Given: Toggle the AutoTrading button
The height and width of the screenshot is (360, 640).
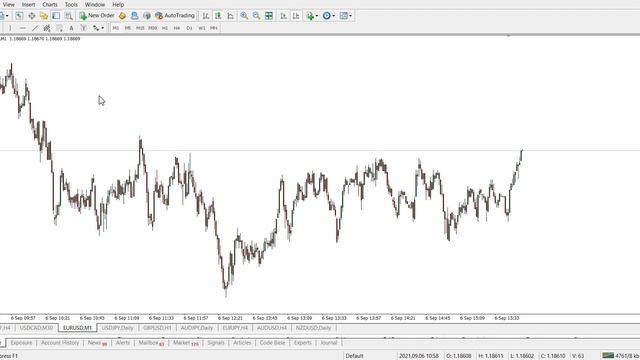Looking at the screenshot, I should click(175, 16).
